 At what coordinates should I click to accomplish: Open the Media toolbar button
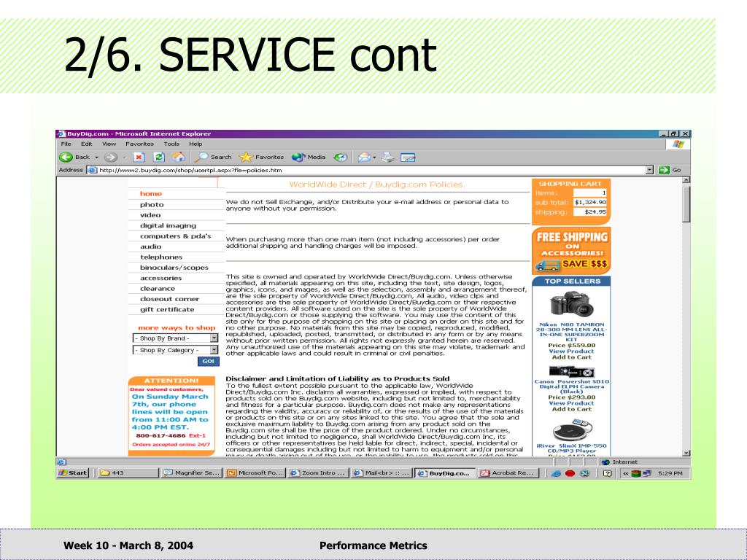[309, 157]
